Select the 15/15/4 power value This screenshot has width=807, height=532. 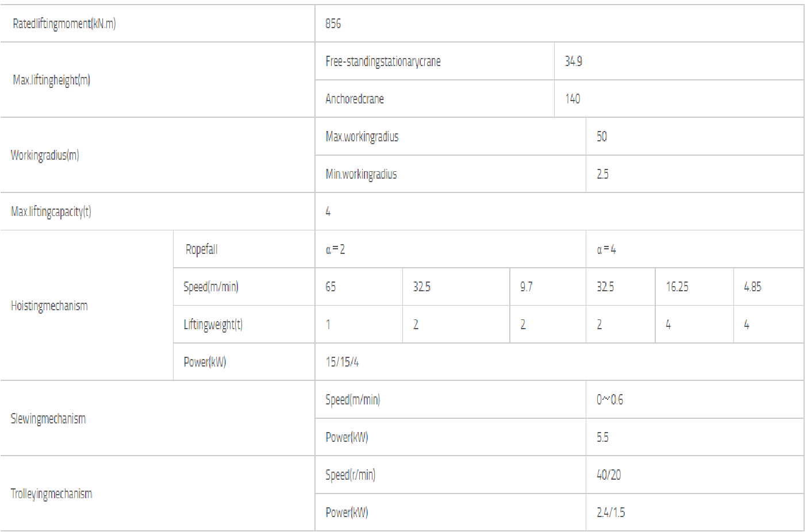[342, 362]
